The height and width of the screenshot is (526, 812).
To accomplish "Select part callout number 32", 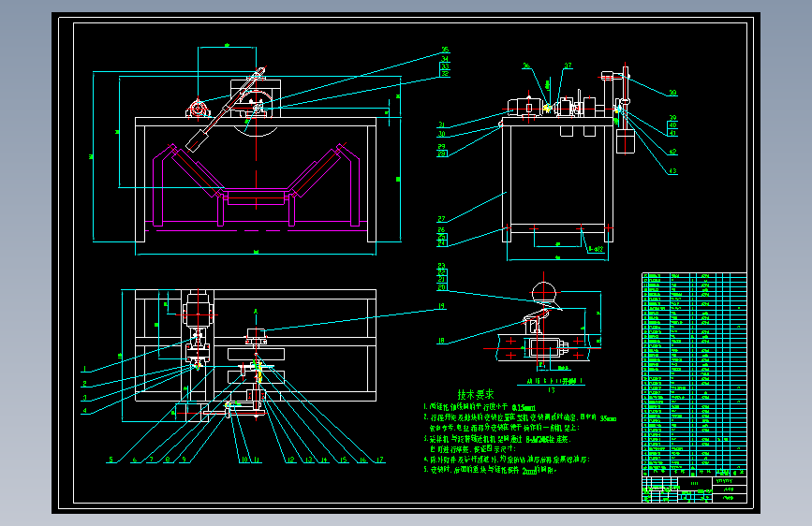I will coord(446,74).
